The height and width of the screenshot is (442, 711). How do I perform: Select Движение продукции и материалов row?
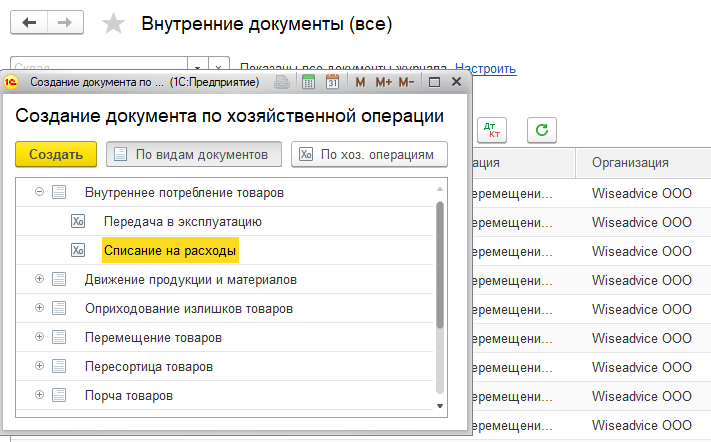click(x=225, y=279)
